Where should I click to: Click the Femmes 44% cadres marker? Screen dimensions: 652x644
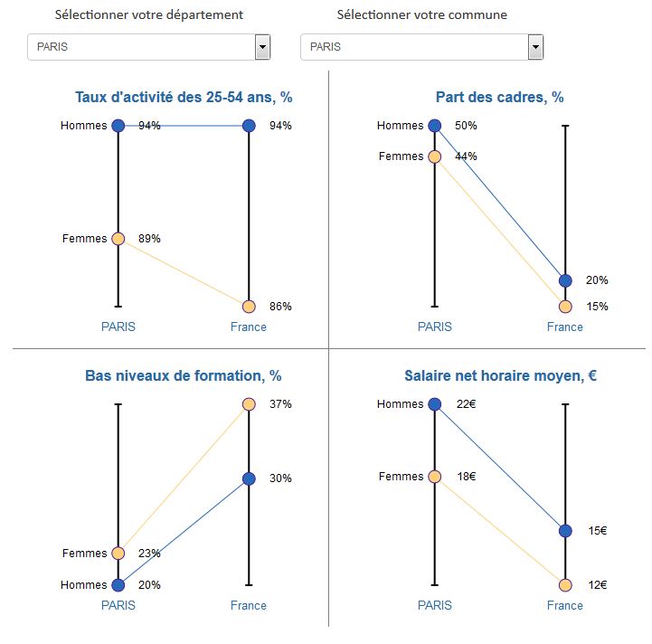[x=434, y=156]
